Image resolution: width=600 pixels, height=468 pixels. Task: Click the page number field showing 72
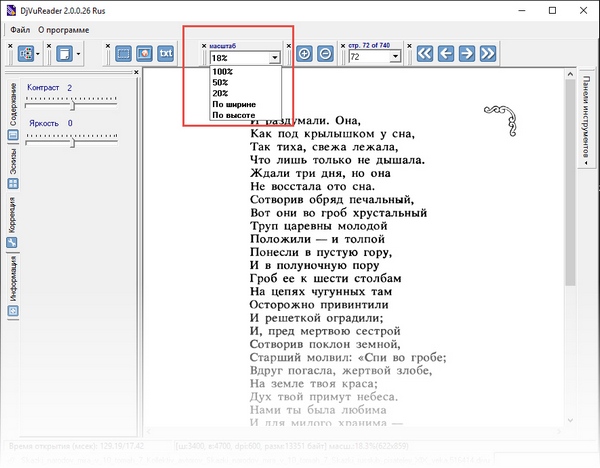click(370, 57)
